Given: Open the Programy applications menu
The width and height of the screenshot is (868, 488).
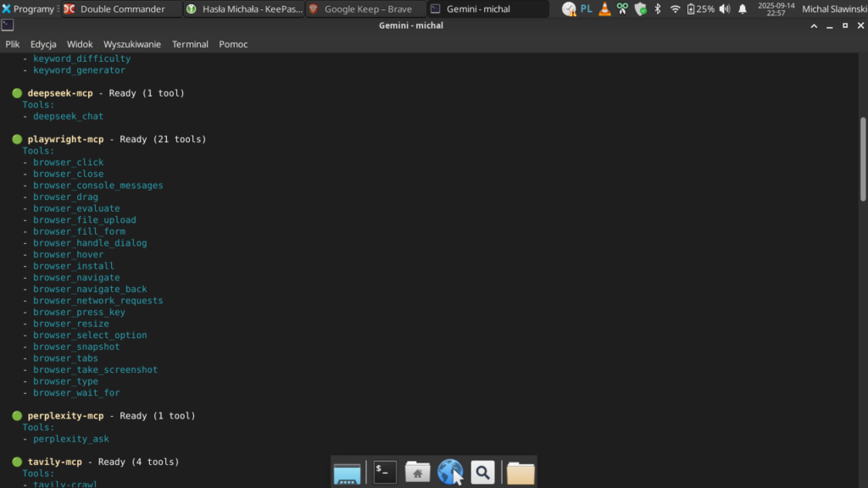Looking at the screenshot, I should pyautogui.click(x=28, y=9).
